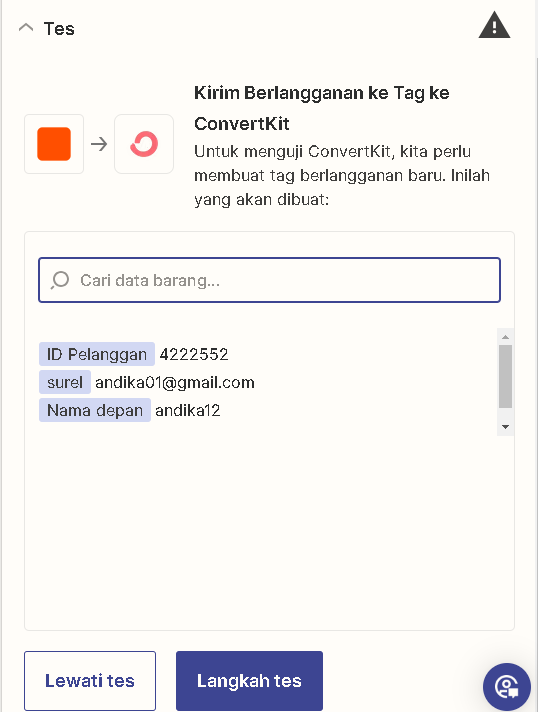
Task: Click the search magnifier icon
Action: [x=60, y=280]
